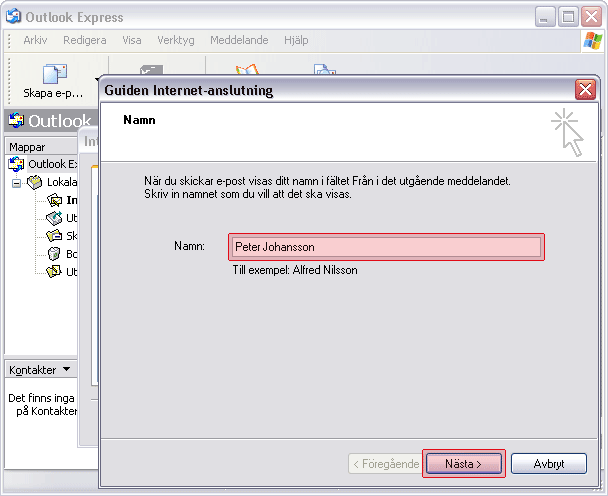Open the Inkorgen inbox folder
Screen dimensions: 608x496
click(55, 200)
